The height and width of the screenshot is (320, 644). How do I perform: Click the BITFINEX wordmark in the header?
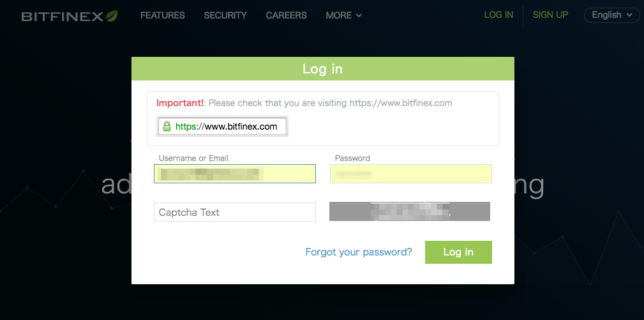(63, 17)
